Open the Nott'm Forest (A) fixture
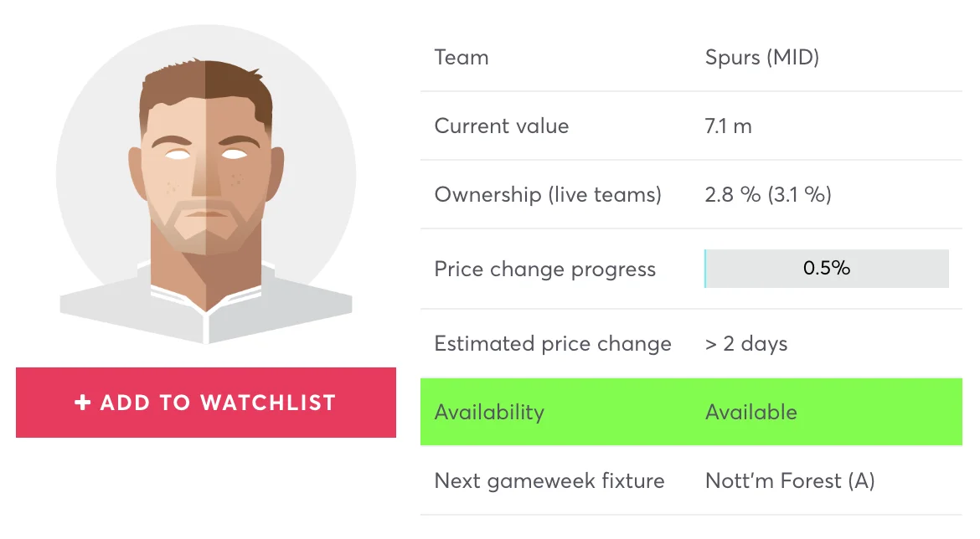This screenshot has width=980, height=539. pyautogui.click(x=790, y=481)
